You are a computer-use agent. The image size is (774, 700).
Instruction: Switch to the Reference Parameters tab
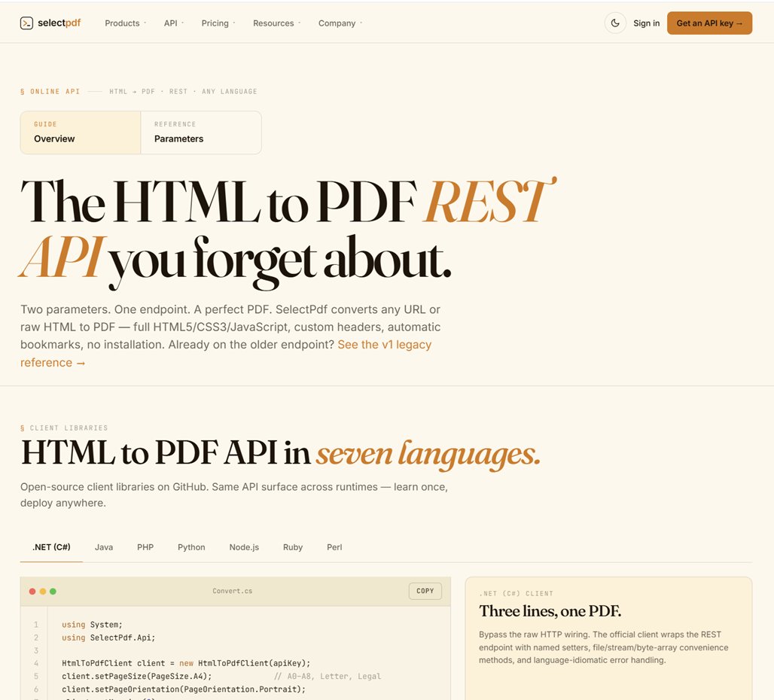coord(201,132)
